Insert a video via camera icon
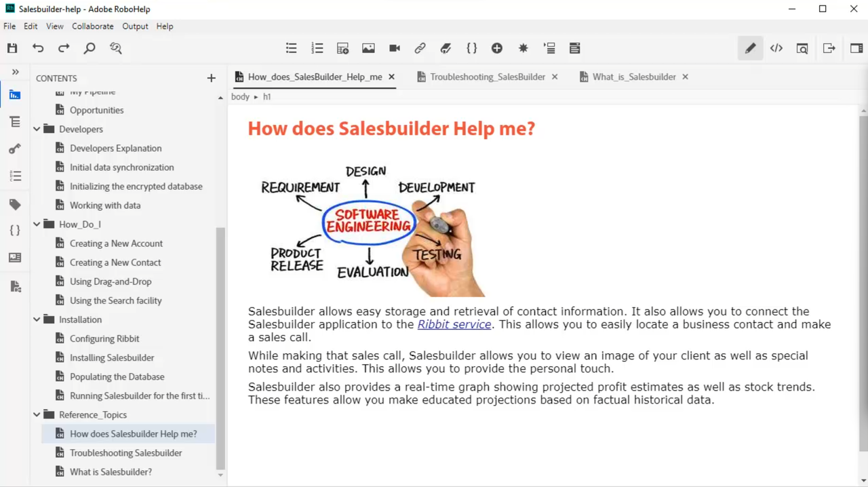This screenshot has height=487, width=868. [x=395, y=48]
